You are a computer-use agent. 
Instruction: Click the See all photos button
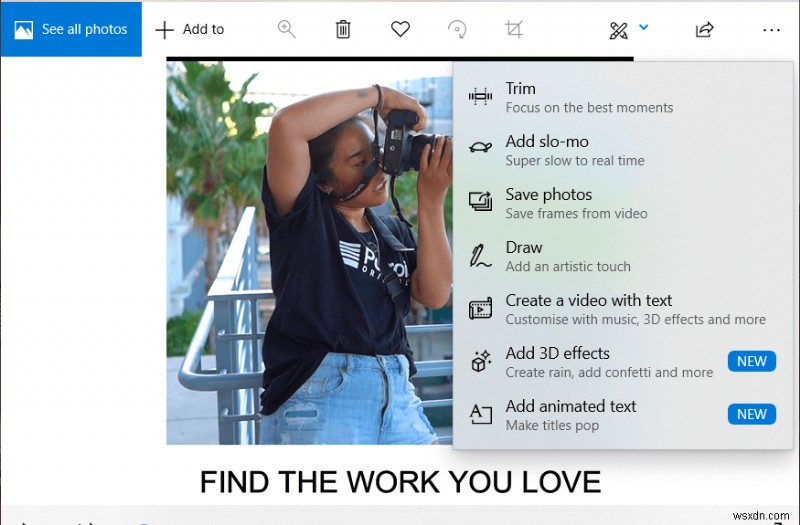point(71,29)
